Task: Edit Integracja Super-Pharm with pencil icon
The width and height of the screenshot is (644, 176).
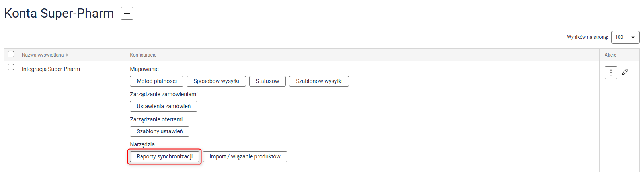Action: click(625, 72)
